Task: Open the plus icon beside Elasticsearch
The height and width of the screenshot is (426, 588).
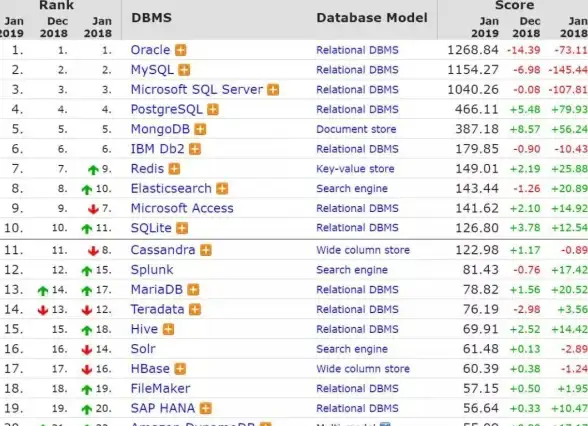Action: tap(222, 189)
